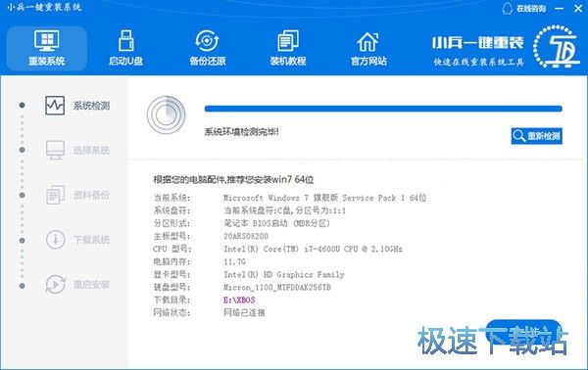This screenshot has width=588, height=370.
Task: Click the 重启安装 restart play icon
Action: point(56,284)
